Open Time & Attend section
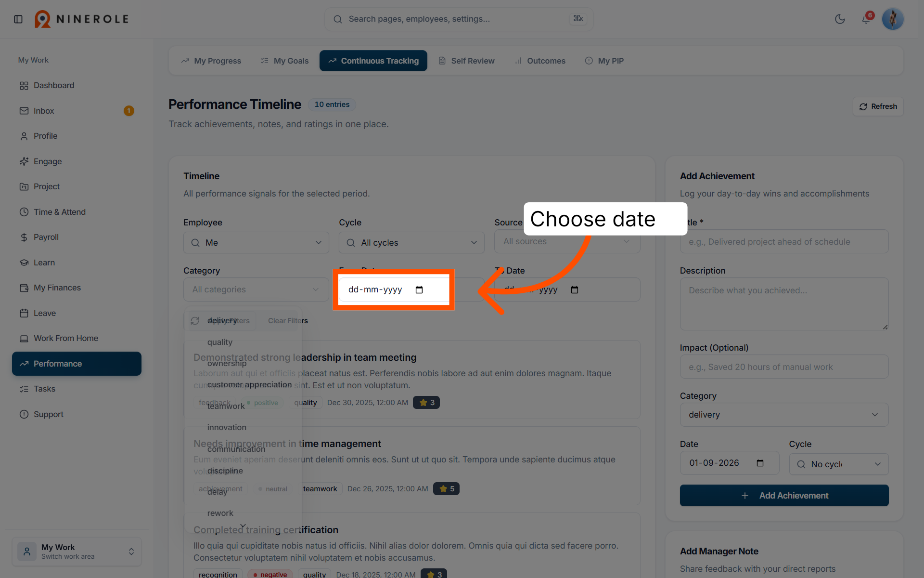Screen dimensions: 924x578 click(x=77, y=212)
